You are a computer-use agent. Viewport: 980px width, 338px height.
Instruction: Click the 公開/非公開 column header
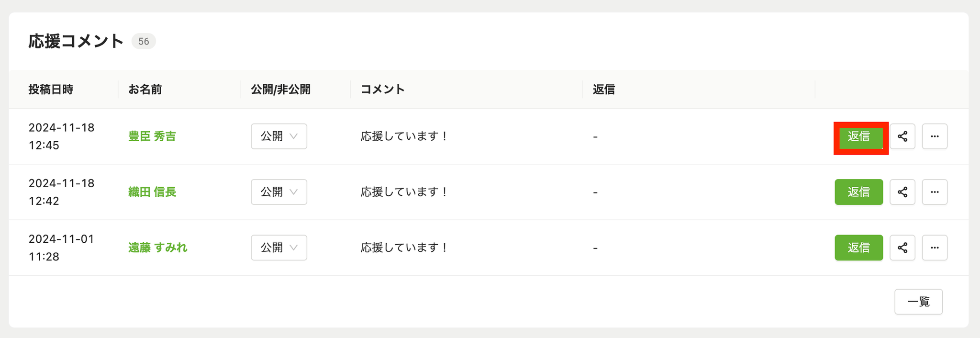click(281, 90)
